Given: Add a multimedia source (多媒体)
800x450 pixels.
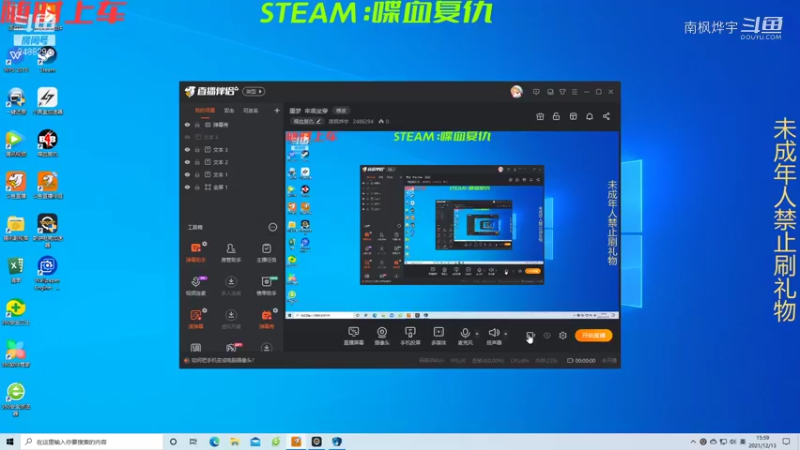Looking at the screenshot, I should click(438, 336).
